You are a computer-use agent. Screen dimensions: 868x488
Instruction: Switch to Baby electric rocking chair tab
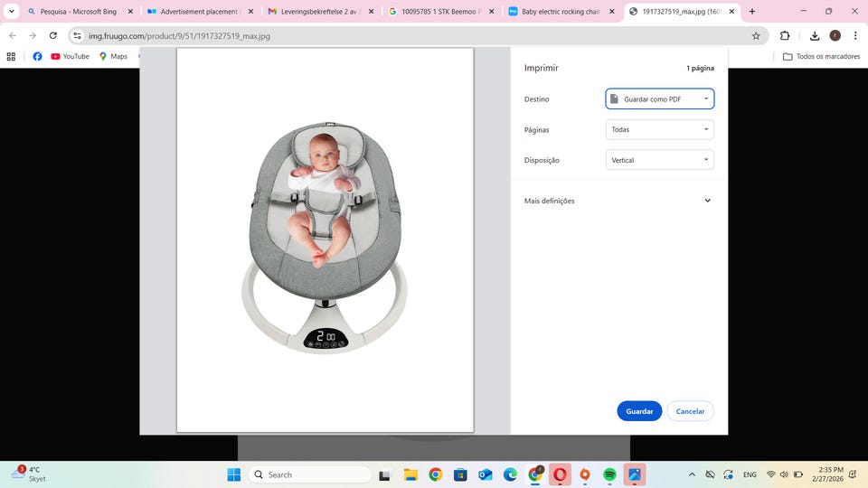[x=561, y=11]
